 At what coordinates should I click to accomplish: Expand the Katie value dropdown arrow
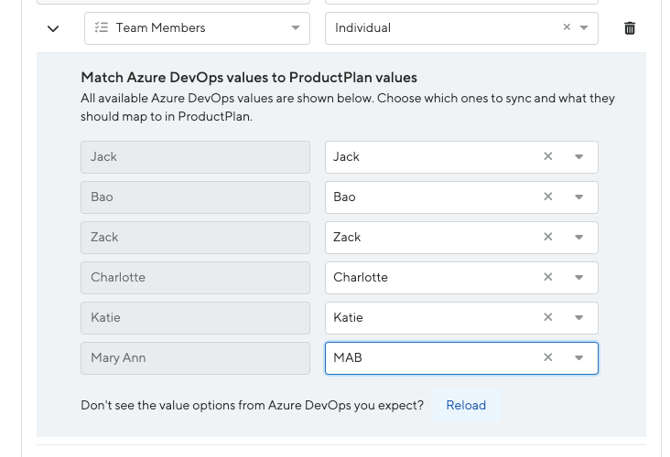(579, 317)
